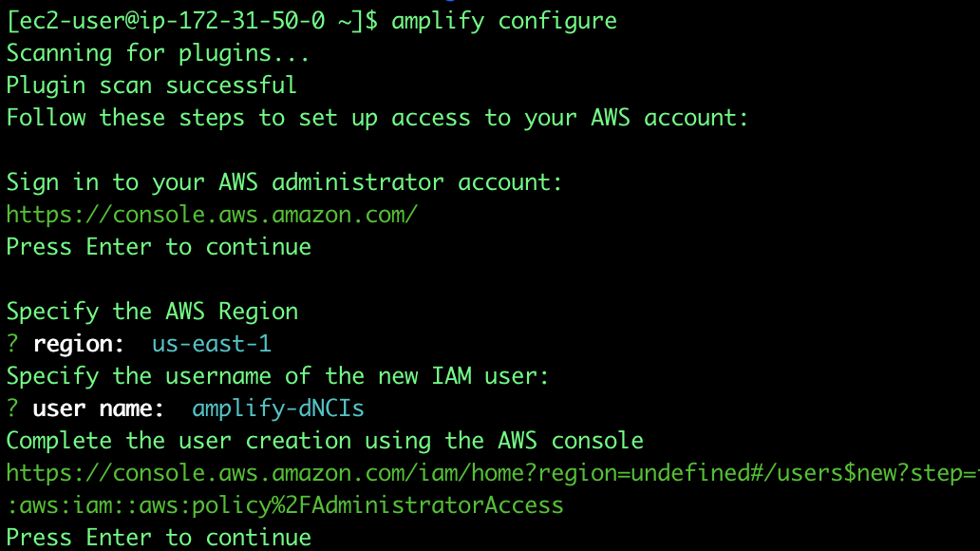
Task: Click the last "Press Enter to continue" line
Action: [159, 538]
